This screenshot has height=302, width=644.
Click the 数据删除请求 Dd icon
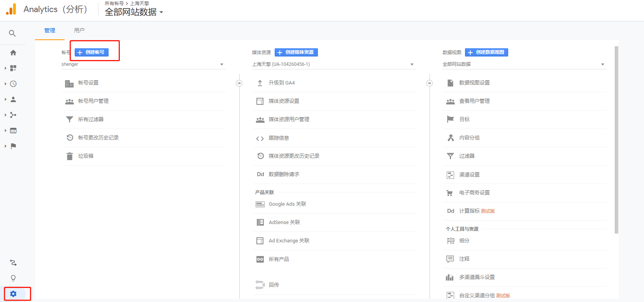click(260, 174)
